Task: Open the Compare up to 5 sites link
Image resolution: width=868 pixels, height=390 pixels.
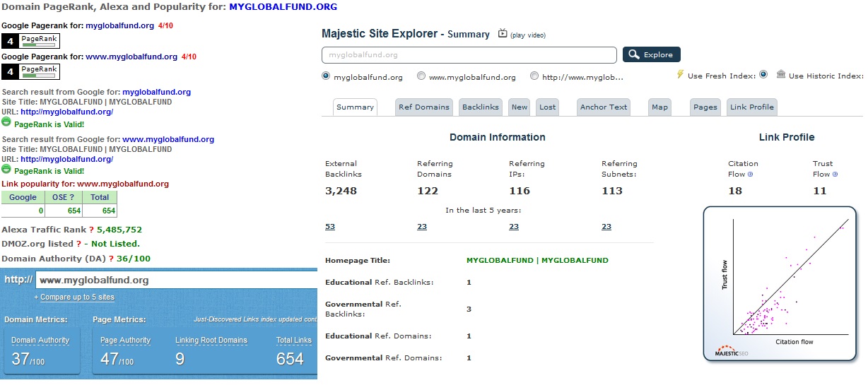Action: [76, 297]
